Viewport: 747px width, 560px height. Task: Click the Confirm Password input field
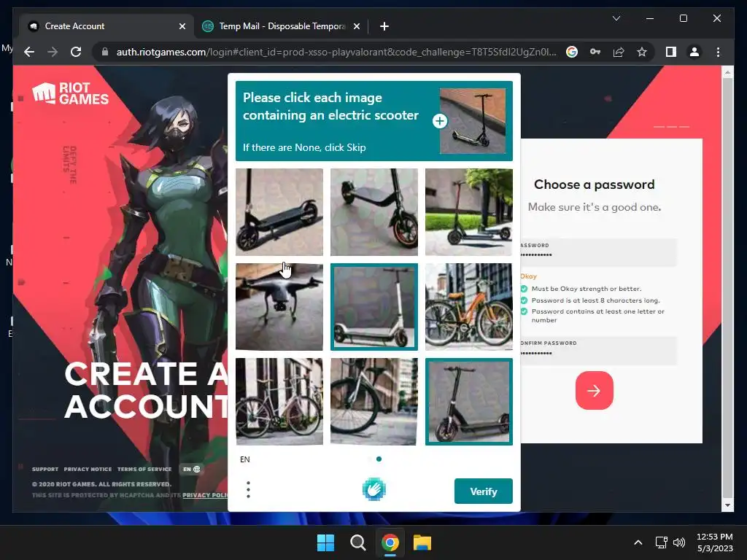click(598, 351)
